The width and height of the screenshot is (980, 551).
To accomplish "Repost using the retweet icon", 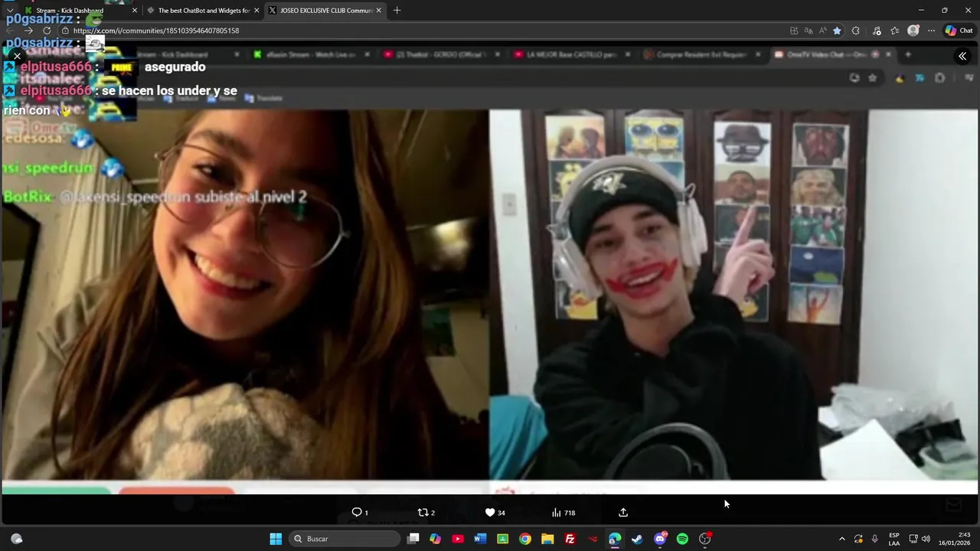I will coord(423,512).
